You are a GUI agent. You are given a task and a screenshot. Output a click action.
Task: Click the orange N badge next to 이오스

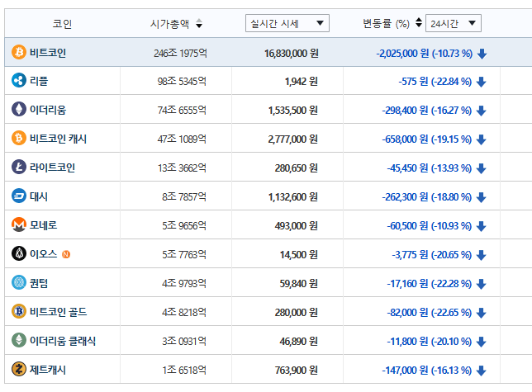tap(66, 254)
